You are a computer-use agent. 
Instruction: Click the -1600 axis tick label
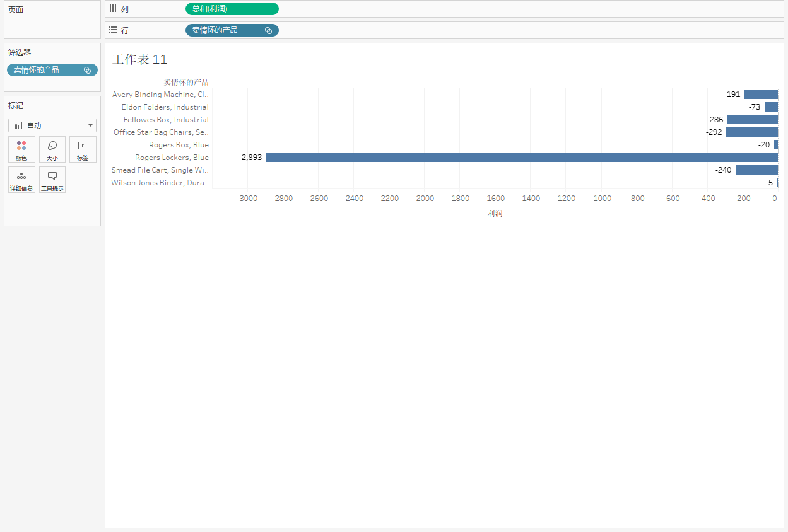[x=495, y=199]
